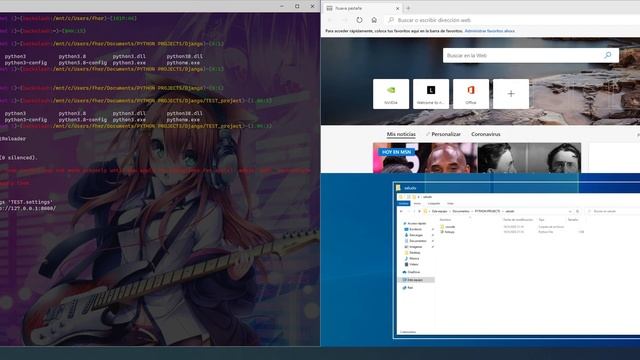640x360 pixels.
Task: Reload the page in the Edge browser
Action: (x=359, y=20)
